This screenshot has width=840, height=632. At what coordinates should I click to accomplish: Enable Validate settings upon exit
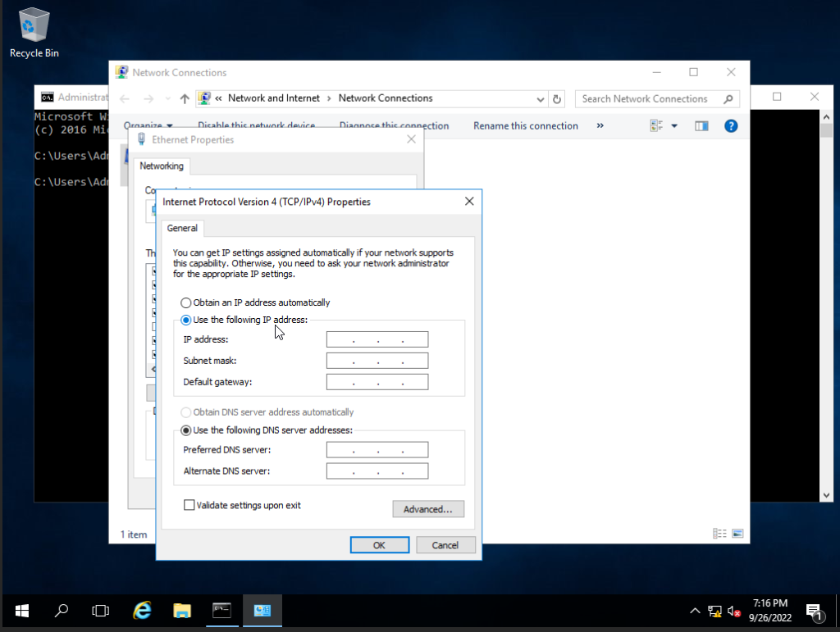tap(189, 505)
